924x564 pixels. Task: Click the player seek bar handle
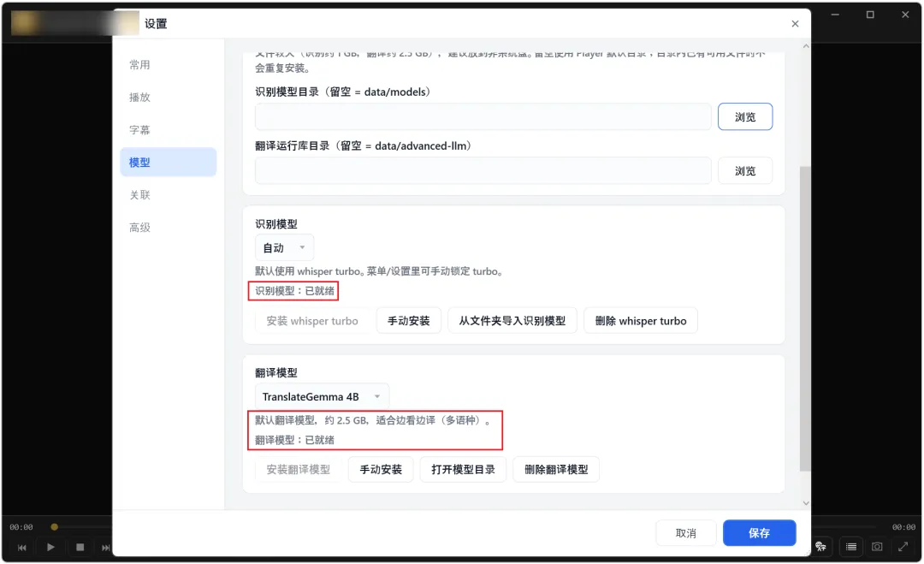point(54,527)
